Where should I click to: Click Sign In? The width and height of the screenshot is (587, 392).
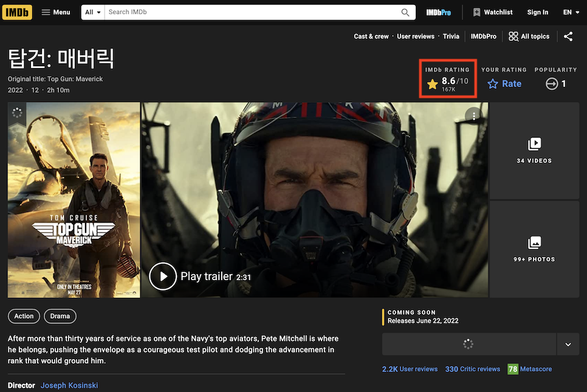(538, 12)
